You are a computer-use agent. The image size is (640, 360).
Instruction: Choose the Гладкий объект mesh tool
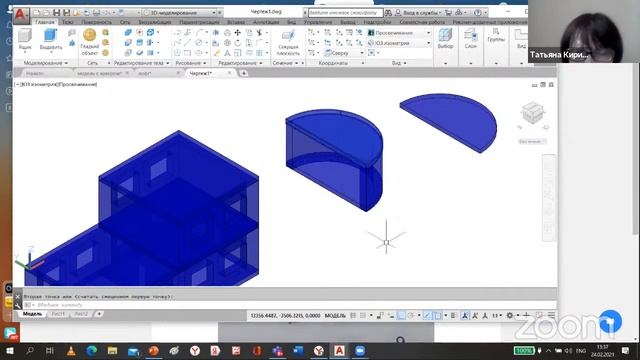point(89,42)
